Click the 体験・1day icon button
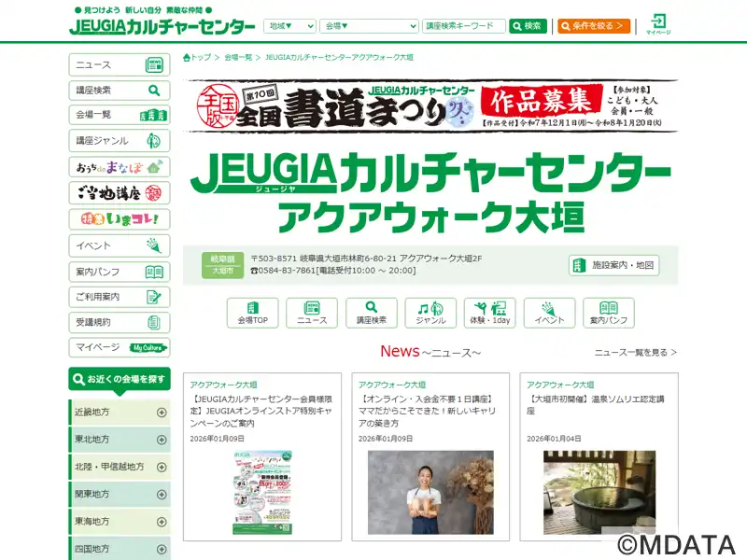 [x=490, y=313]
